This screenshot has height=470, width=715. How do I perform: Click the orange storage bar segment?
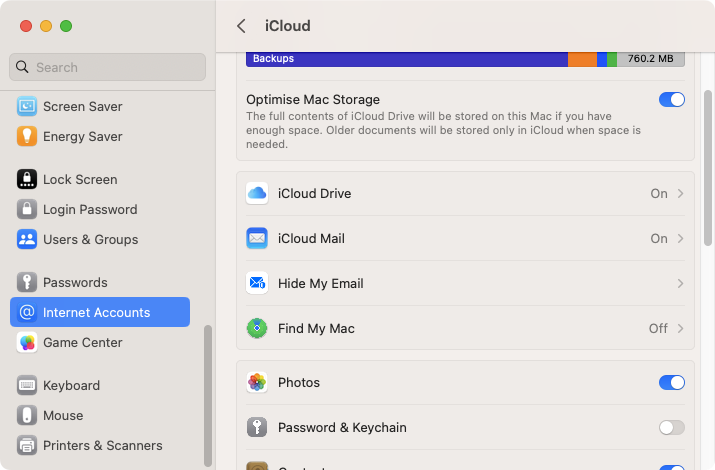pos(582,59)
